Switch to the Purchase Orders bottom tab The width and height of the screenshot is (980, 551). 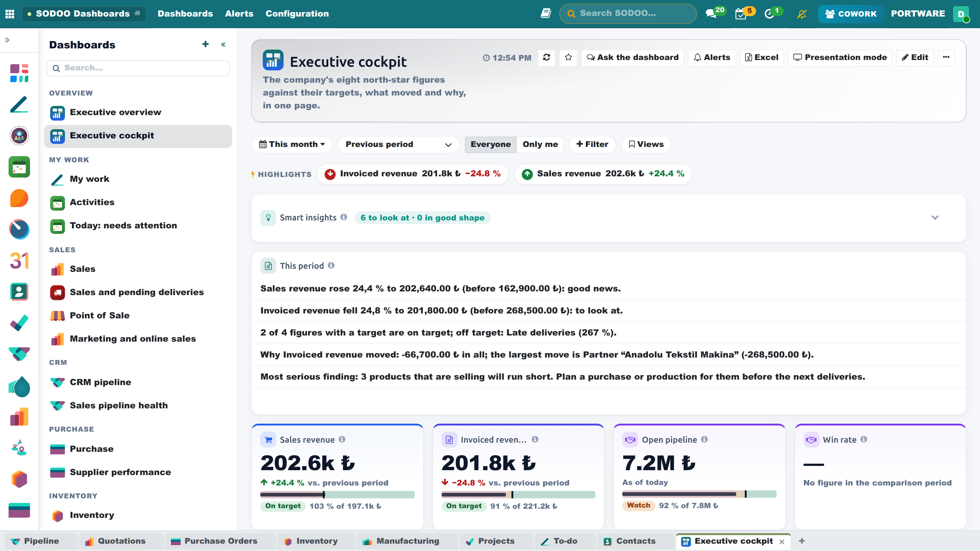(x=221, y=541)
